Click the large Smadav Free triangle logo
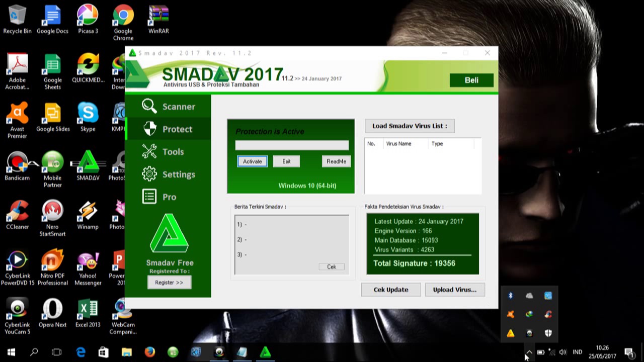Viewport: 644px width, 362px height. pos(170,234)
